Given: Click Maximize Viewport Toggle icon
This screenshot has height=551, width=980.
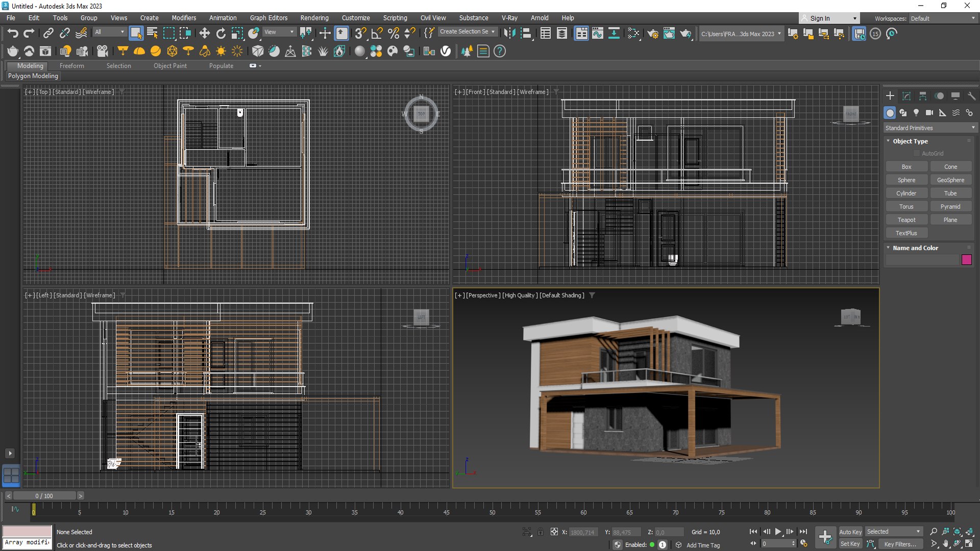Looking at the screenshot, I should pyautogui.click(x=969, y=544).
